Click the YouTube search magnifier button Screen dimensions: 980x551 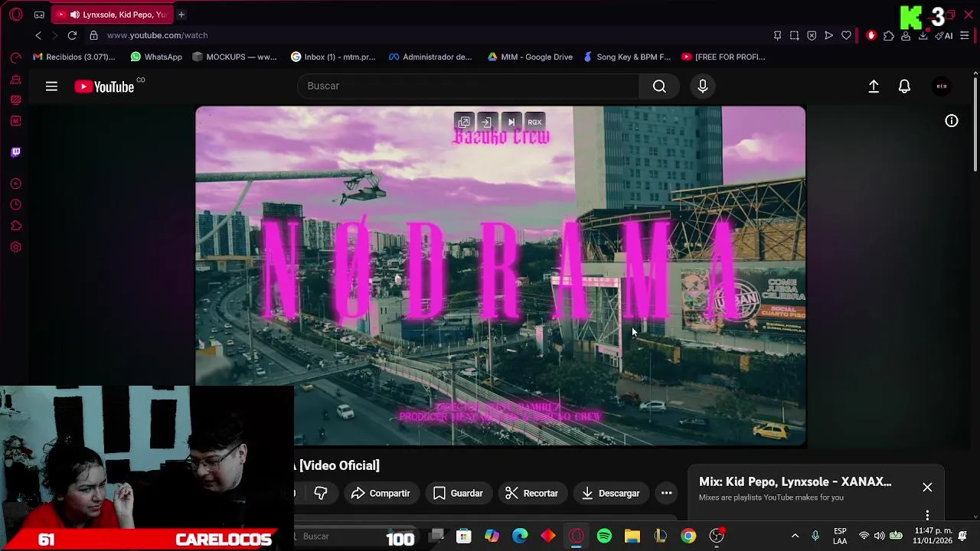tap(659, 86)
